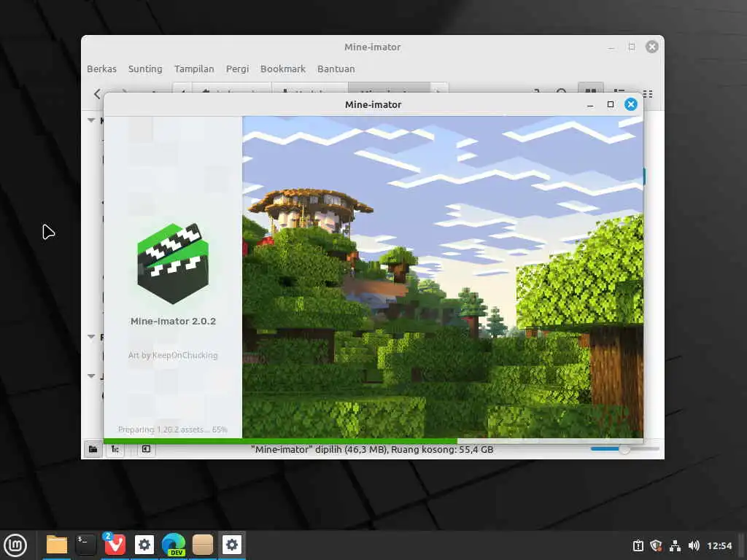
Task: Collapse the first sidebar section in file manager
Action: (91, 120)
